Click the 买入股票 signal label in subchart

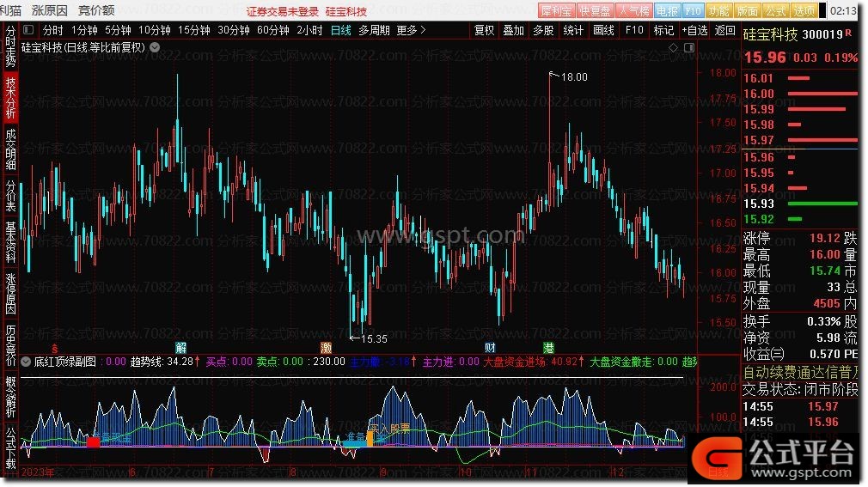[x=391, y=429]
